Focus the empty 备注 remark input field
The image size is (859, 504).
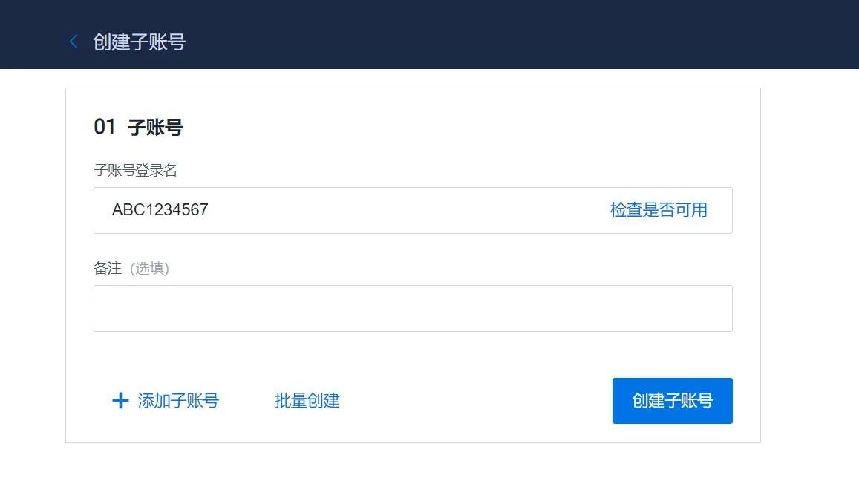[413, 309]
